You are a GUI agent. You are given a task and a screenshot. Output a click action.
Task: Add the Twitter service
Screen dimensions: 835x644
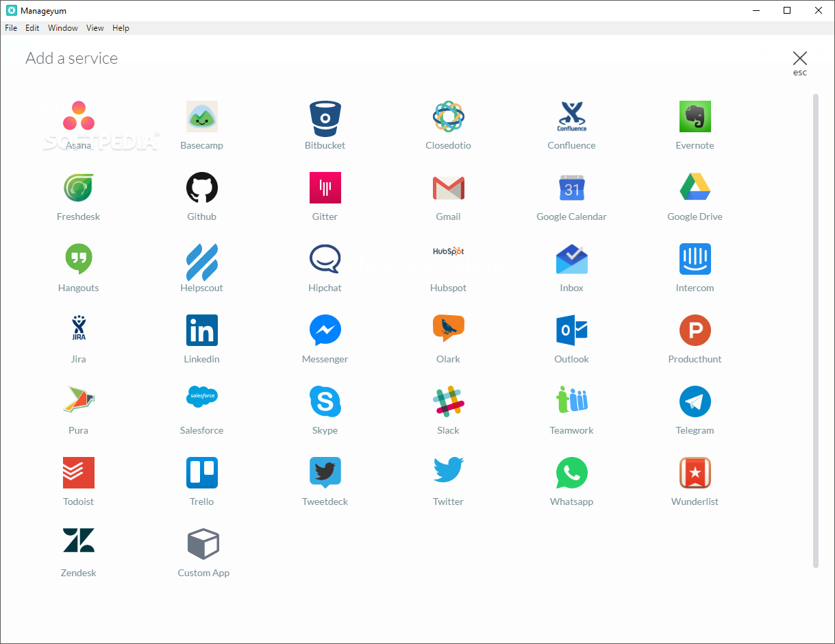(449, 471)
